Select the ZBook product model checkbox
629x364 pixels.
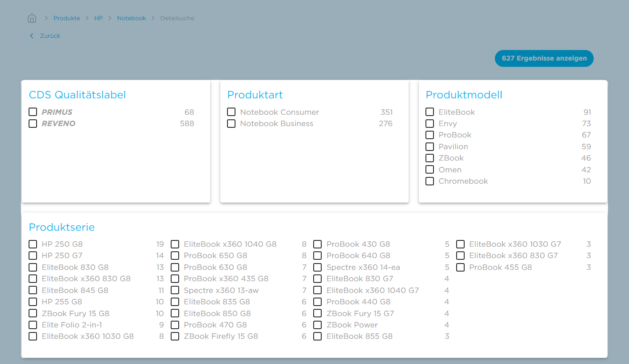click(430, 158)
